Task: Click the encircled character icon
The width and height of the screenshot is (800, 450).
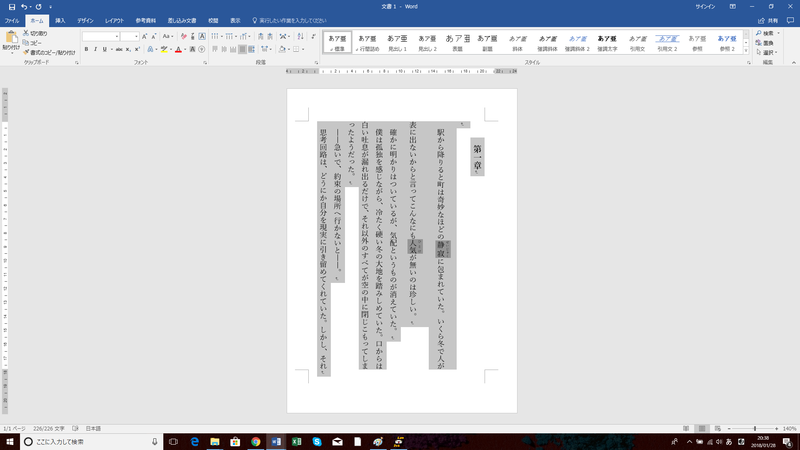Action: coord(202,49)
